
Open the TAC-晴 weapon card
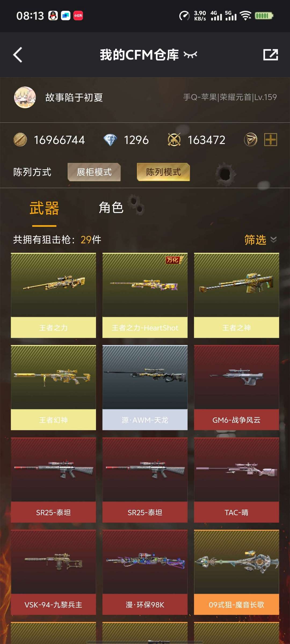tap(237, 480)
